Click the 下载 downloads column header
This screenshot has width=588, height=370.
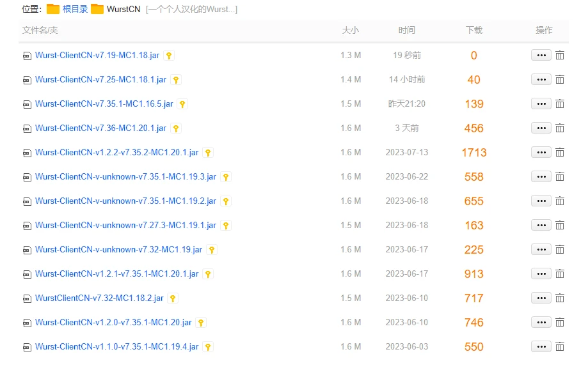click(x=474, y=30)
